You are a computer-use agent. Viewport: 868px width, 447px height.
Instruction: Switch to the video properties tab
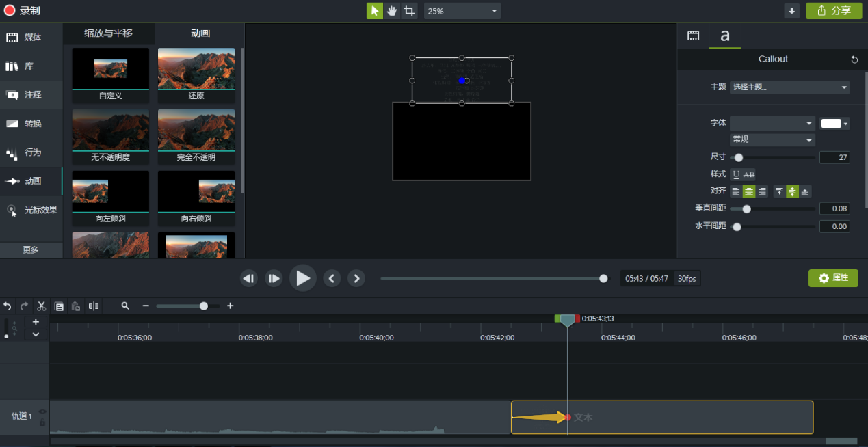pos(693,36)
